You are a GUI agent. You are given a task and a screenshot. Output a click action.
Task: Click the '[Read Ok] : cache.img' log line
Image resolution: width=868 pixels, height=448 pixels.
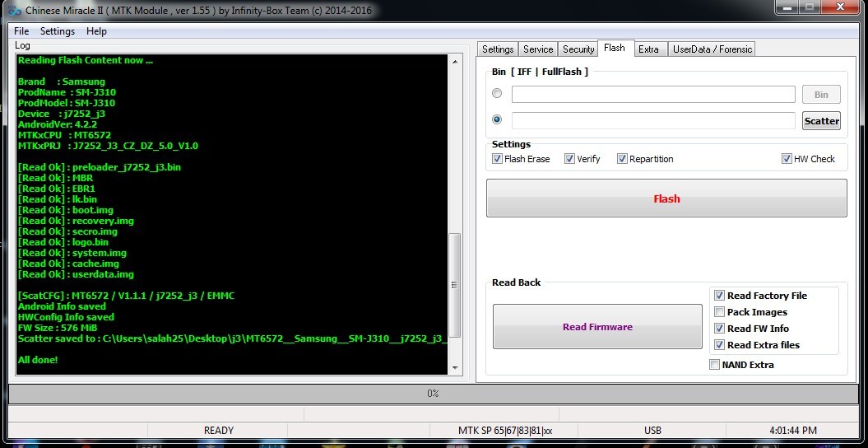click(x=68, y=264)
